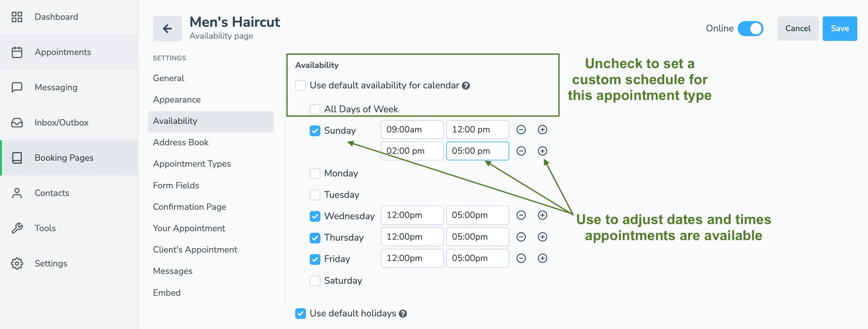Toggle the Online switch off

coord(750,29)
